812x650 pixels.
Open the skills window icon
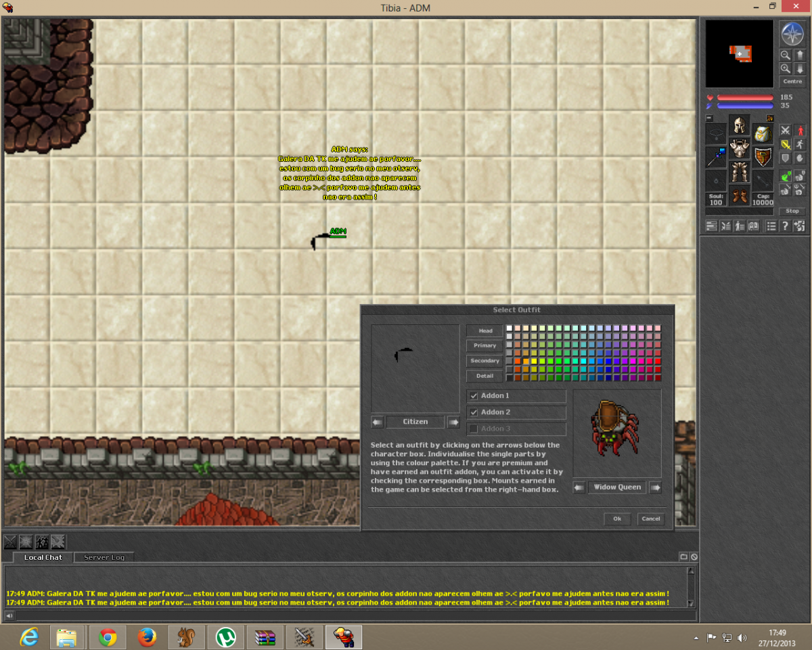coord(711,225)
